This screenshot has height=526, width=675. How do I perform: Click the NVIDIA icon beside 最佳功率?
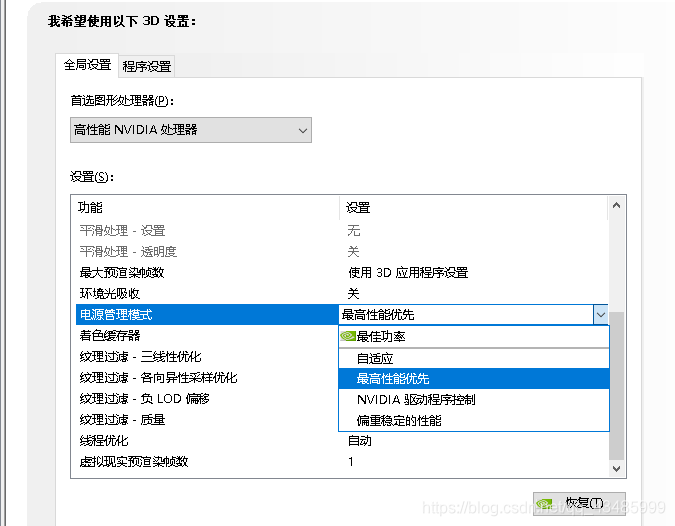348,336
